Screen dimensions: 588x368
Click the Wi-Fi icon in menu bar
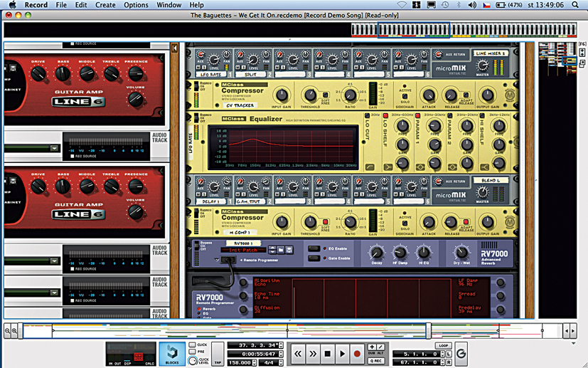click(402, 5)
